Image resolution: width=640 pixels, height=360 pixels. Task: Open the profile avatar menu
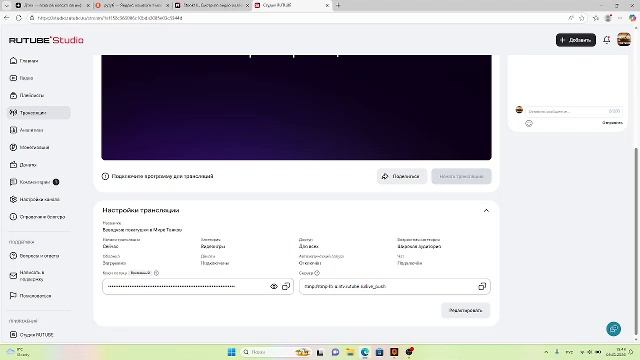(624, 40)
